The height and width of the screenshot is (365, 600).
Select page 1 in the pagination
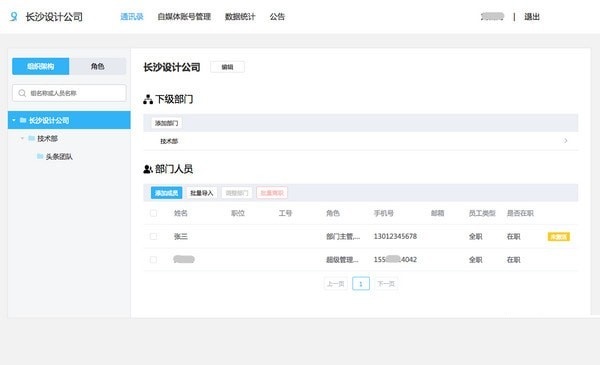pos(361,284)
